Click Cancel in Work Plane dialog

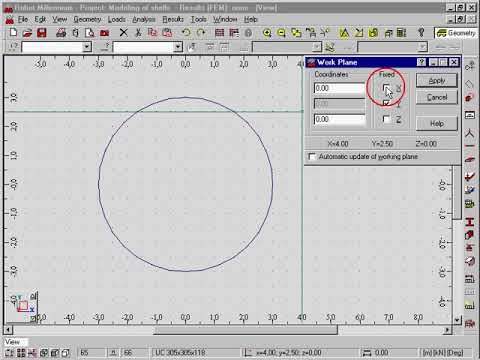point(437,97)
